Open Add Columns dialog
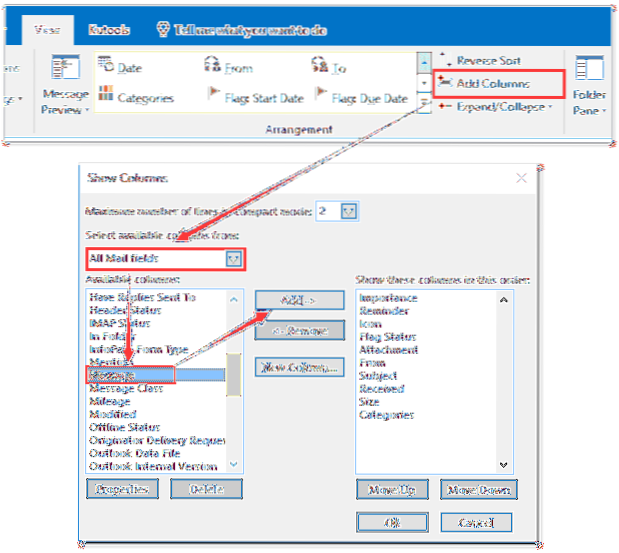Viewport: 619px width, 553px height. click(492, 83)
